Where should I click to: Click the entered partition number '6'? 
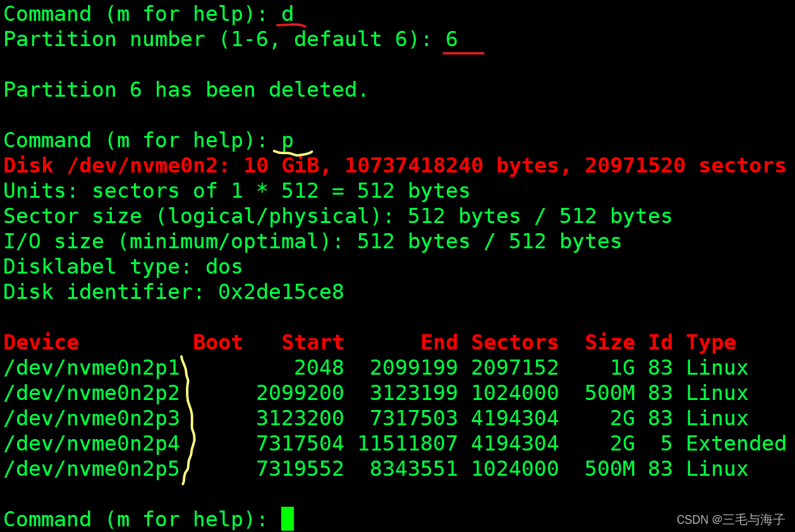(452, 39)
